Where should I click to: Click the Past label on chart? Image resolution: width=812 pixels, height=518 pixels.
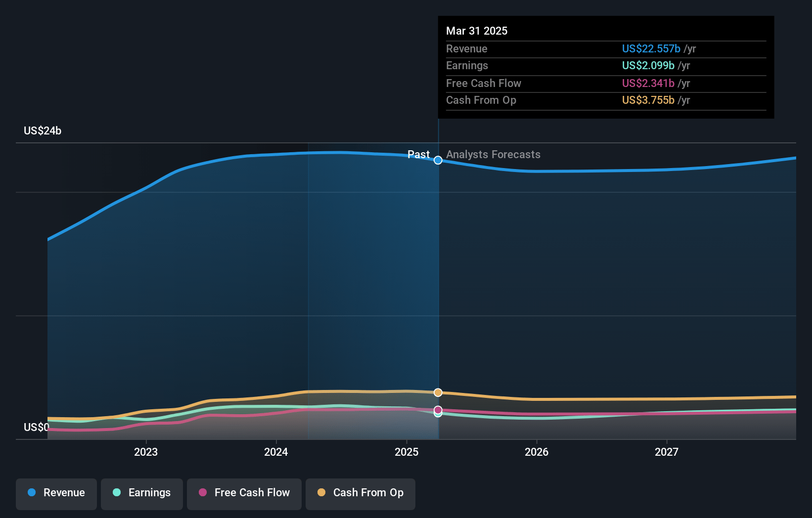(x=418, y=154)
